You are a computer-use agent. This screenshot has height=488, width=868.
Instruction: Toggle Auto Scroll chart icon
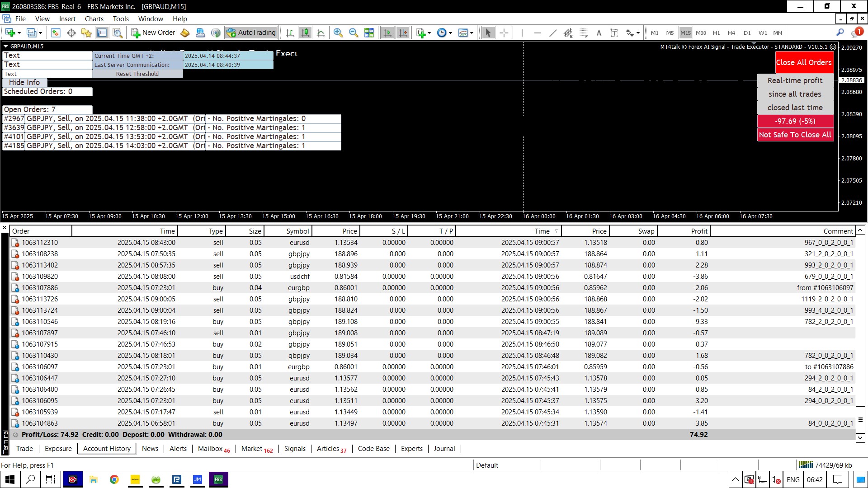pos(387,33)
